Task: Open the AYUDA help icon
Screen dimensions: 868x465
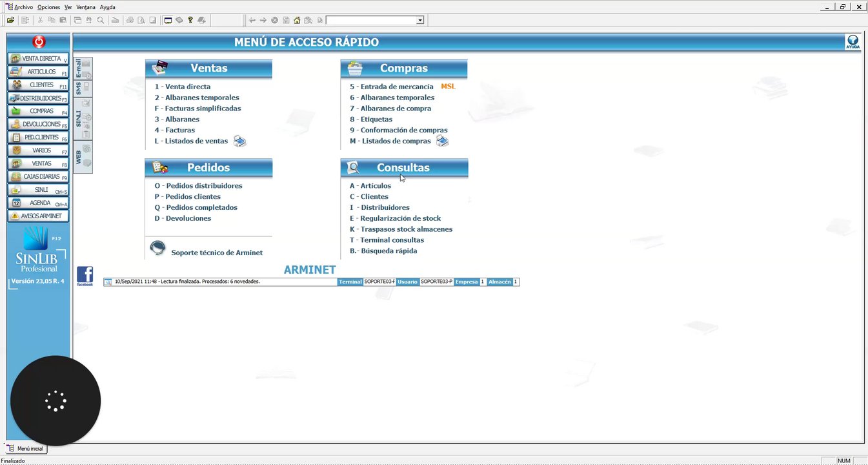Action: pyautogui.click(x=853, y=42)
